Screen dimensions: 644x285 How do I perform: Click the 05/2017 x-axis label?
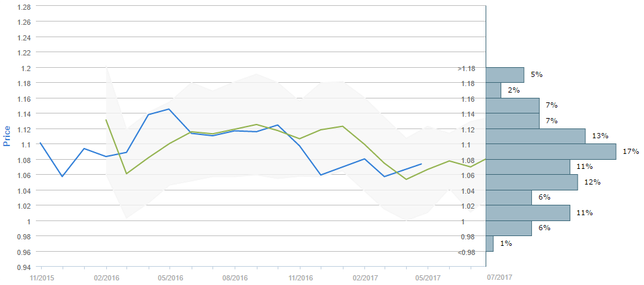[x=428, y=277]
